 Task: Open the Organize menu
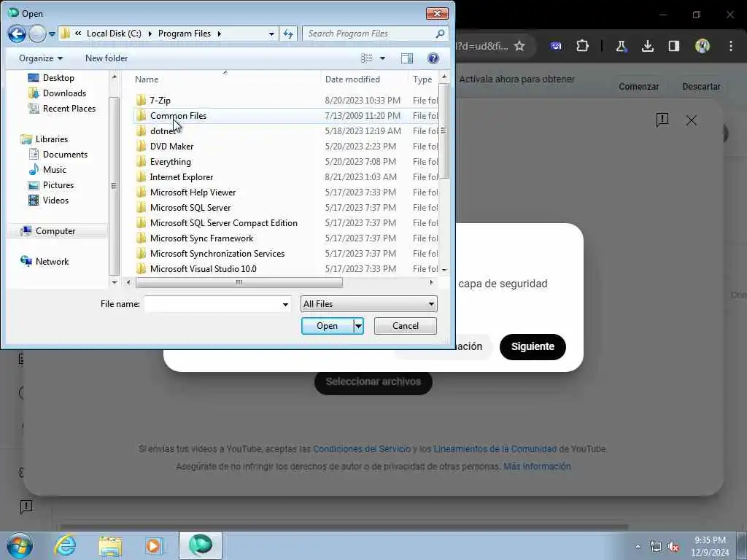click(41, 58)
